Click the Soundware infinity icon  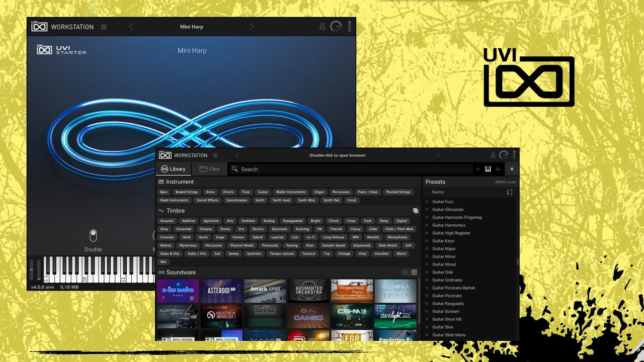coord(161,273)
